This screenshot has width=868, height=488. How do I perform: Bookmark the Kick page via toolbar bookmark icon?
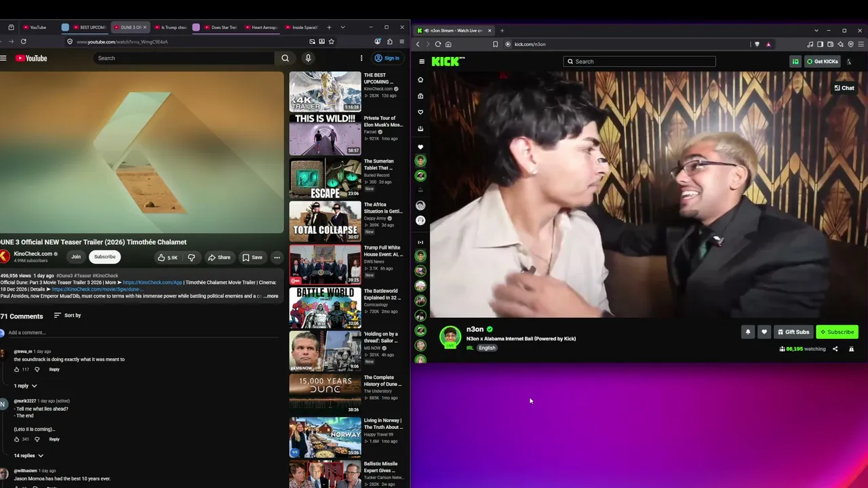click(496, 44)
